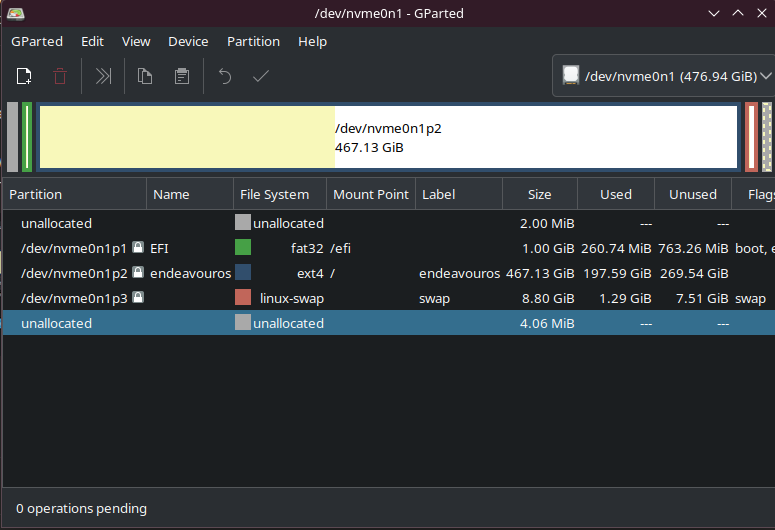
Task: Click the 'ext4' file system cell
Action: click(310, 273)
